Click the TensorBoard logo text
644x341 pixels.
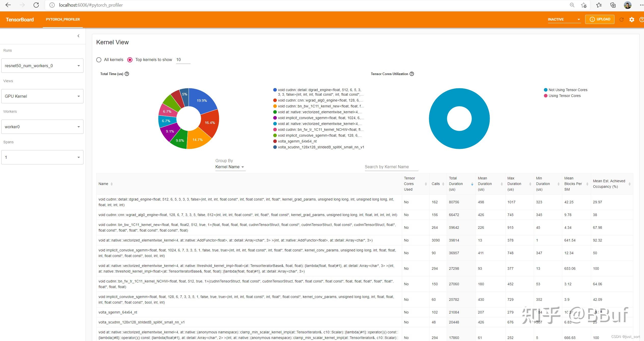(20, 20)
